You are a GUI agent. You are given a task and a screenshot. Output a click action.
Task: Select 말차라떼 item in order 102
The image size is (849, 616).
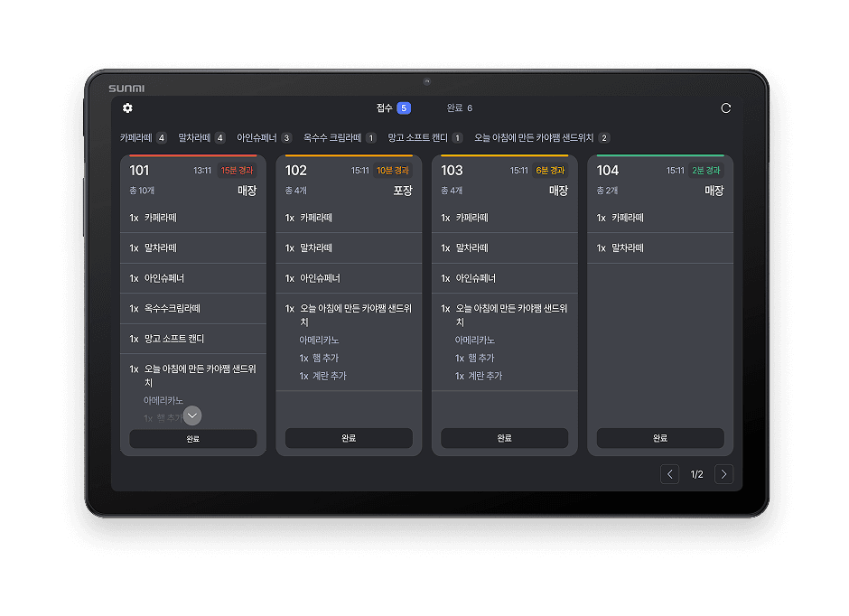pyautogui.click(x=349, y=247)
